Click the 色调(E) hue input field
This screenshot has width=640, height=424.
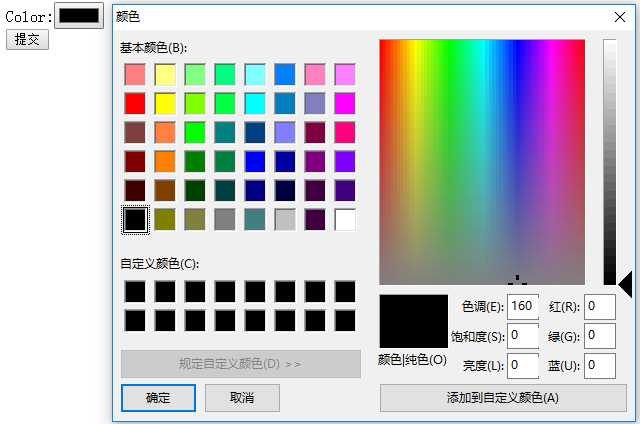tap(523, 306)
